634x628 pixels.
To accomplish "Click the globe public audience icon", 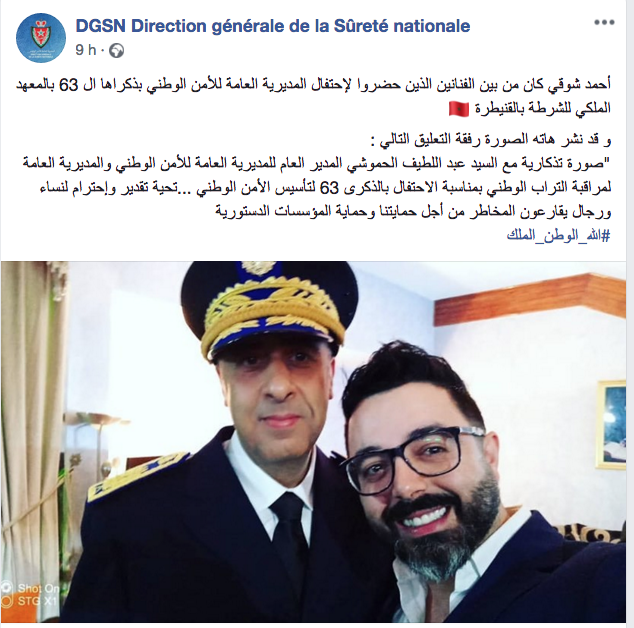I will 116,51.
